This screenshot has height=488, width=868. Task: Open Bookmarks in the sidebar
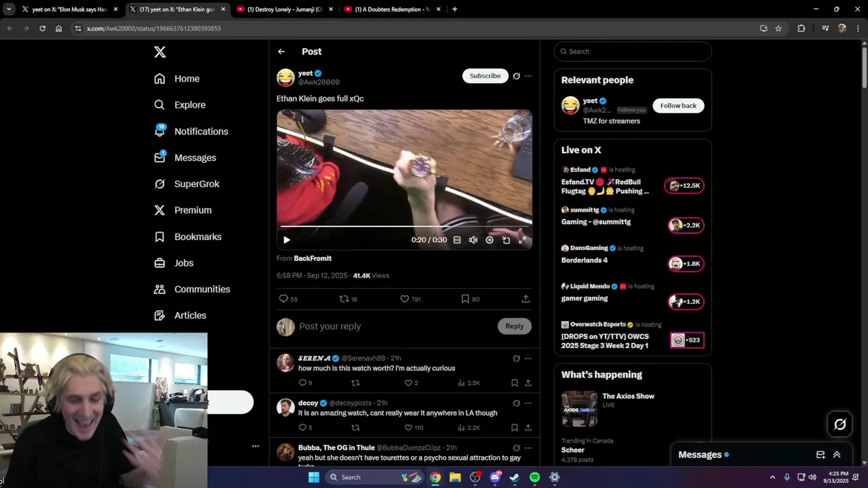click(x=187, y=237)
